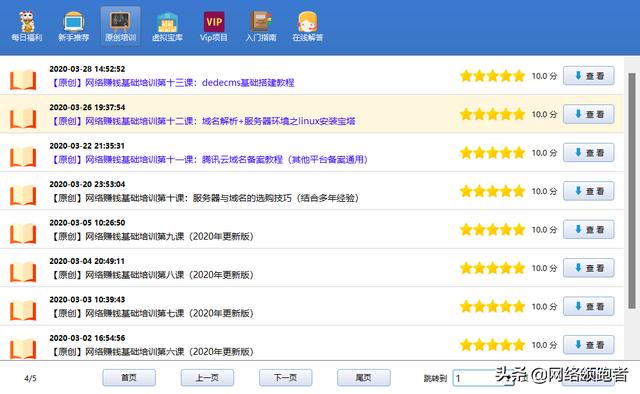The height and width of the screenshot is (394, 640).
Task: Click the star rating of lesson 第七课
Action: (x=492, y=306)
